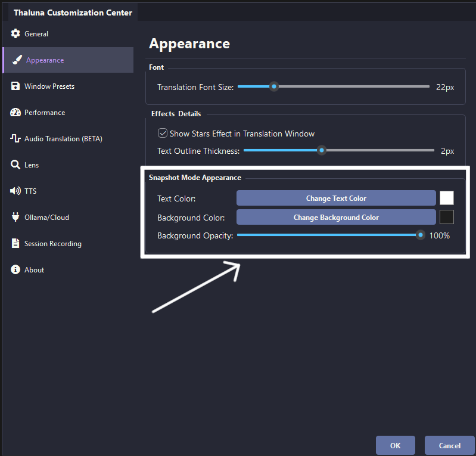Select the Appearance sidebar entry
The image size is (476, 456).
pos(68,60)
